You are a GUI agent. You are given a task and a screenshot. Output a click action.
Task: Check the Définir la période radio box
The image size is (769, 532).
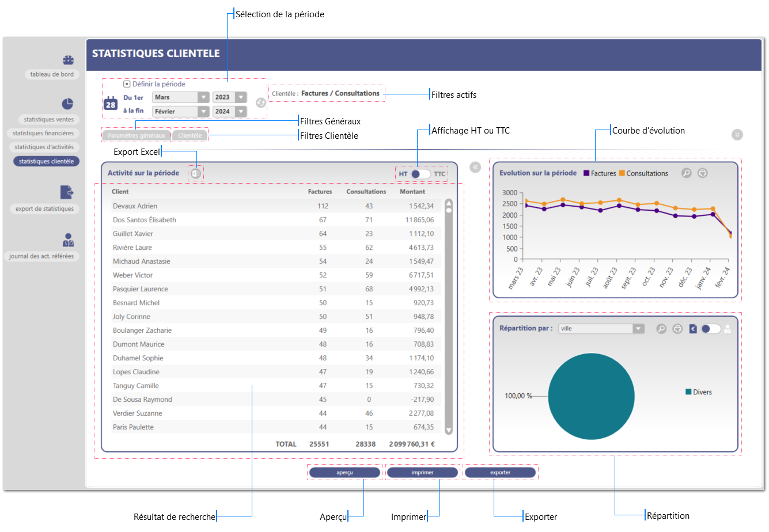(127, 84)
